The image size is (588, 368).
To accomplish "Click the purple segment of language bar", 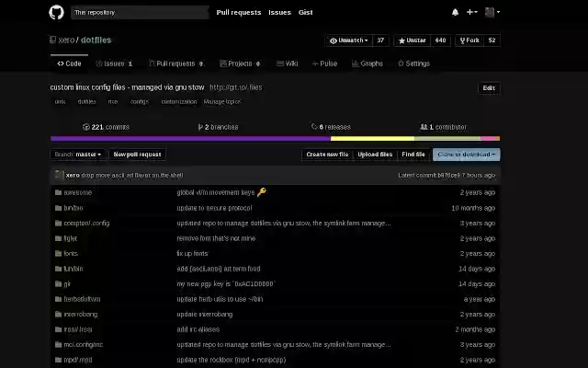I will click(x=190, y=139).
